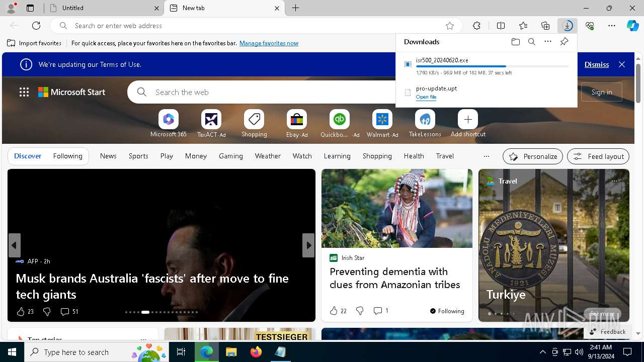Select the Weather category
The width and height of the screenshot is (644, 362).
(268, 156)
